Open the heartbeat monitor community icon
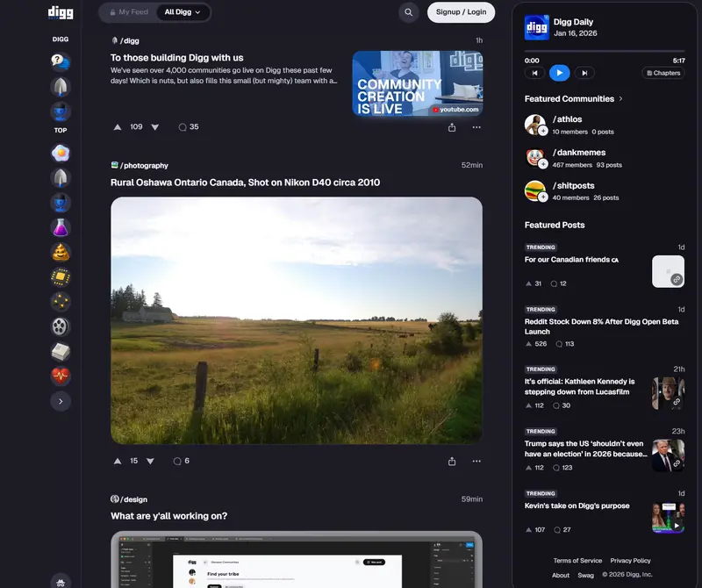The image size is (702, 588). click(x=61, y=376)
